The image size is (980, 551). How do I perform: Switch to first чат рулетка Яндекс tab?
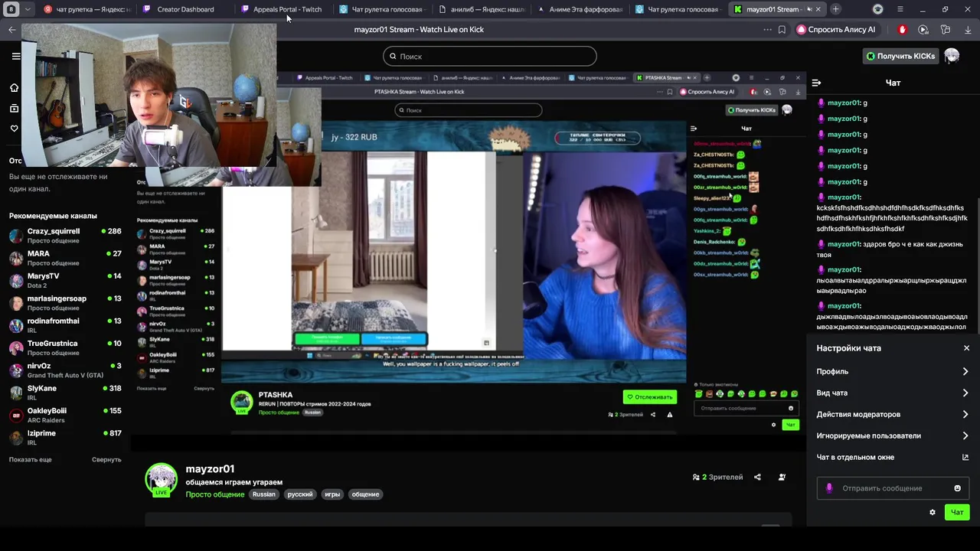coord(87,9)
